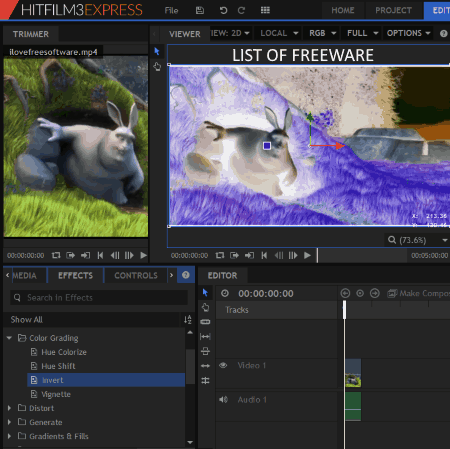Click Make Composite Shot button

pyautogui.click(x=418, y=293)
